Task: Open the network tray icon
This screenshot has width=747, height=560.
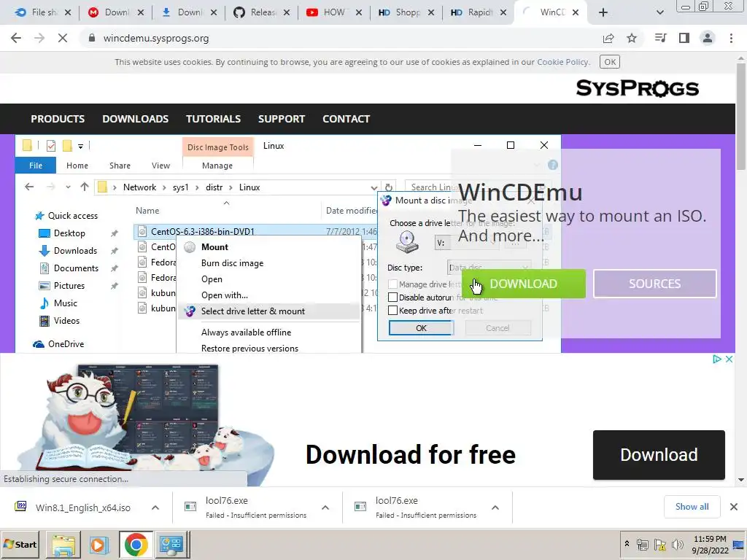Action: (x=642, y=544)
